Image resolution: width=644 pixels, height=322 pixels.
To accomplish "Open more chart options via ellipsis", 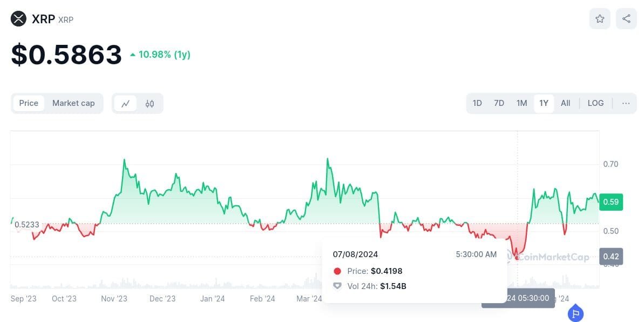I will 625,103.
